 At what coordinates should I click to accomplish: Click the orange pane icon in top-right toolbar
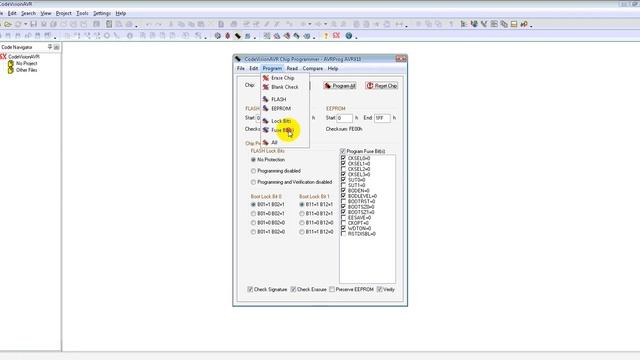pyautogui.click(x=514, y=24)
